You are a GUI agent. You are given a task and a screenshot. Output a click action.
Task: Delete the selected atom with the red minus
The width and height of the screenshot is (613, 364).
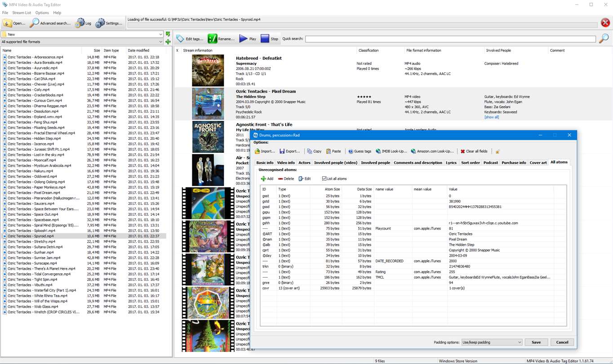(286, 178)
